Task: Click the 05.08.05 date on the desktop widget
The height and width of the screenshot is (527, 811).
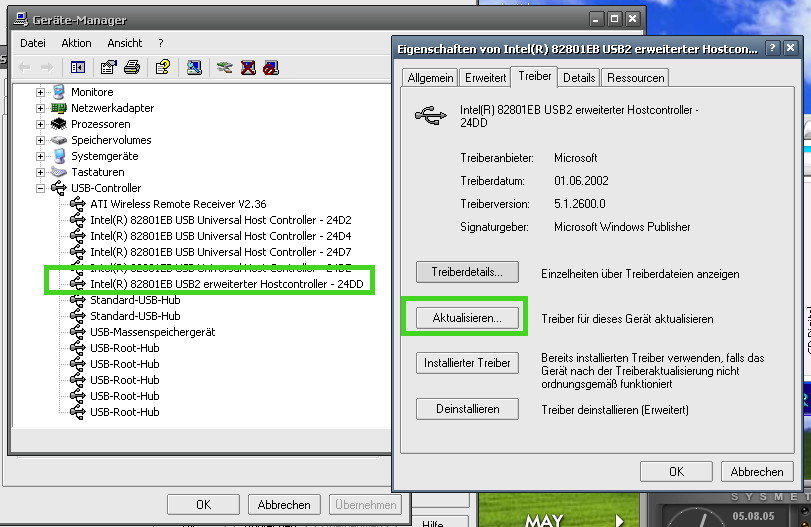Action: click(753, 516)
